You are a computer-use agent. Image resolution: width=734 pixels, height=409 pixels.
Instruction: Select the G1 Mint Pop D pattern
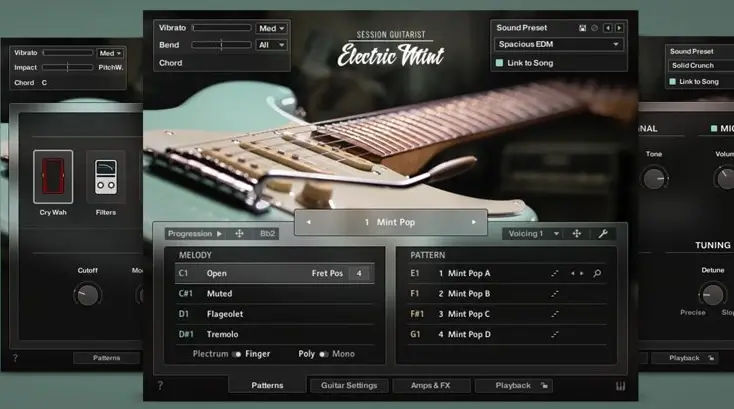pos(507,334)
